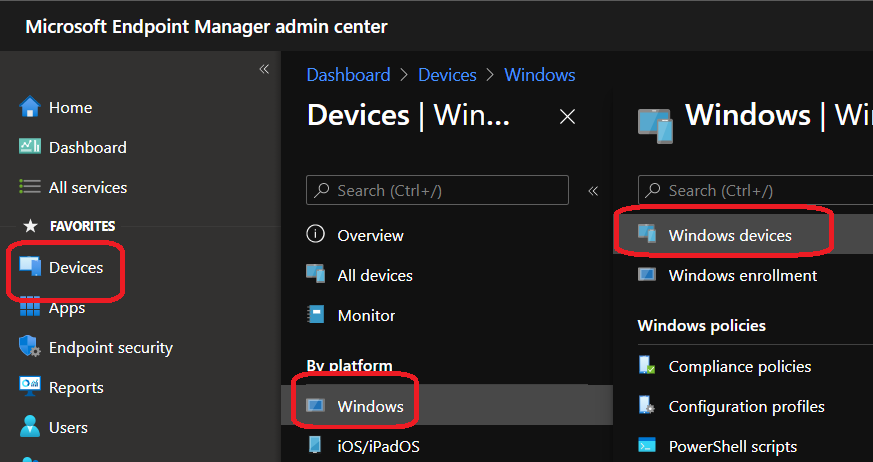The height and width of the screenshot is (462, 873).
Task: Open All devices menu item
Action: (374, 275)
